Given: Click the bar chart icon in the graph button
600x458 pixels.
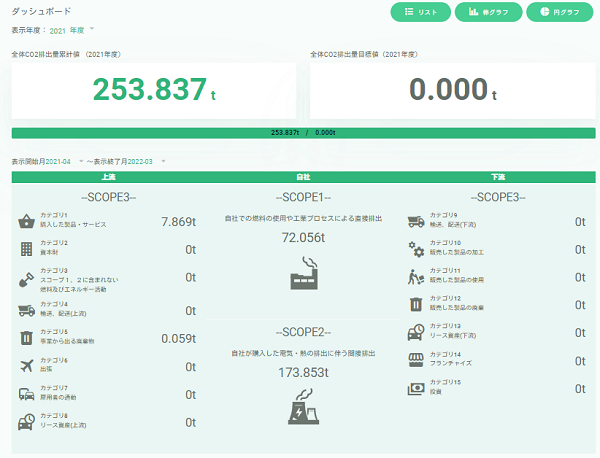Looking at the screenshot, I should pos(474,12).
